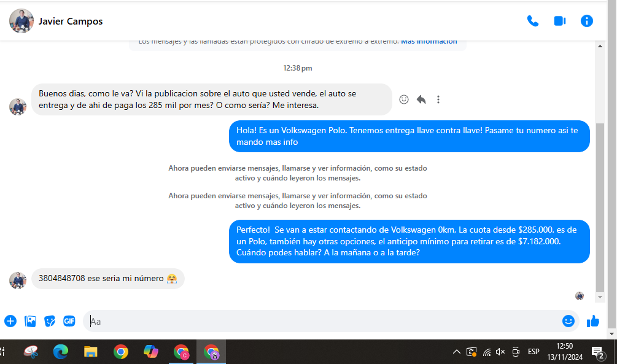The image size is (617, 364).
Task: Open Javier Campos profile from header name
Action: point(71,21)
